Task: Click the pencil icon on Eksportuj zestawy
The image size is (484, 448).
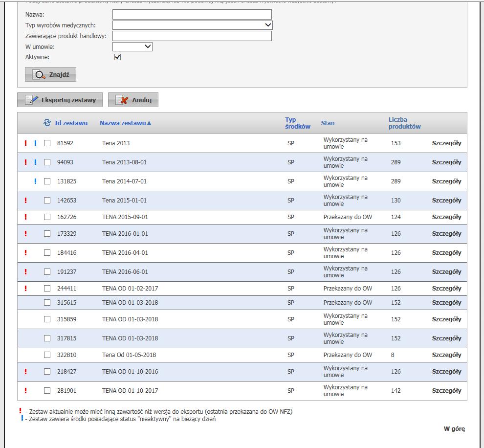Action: click(x=32, y=100)
